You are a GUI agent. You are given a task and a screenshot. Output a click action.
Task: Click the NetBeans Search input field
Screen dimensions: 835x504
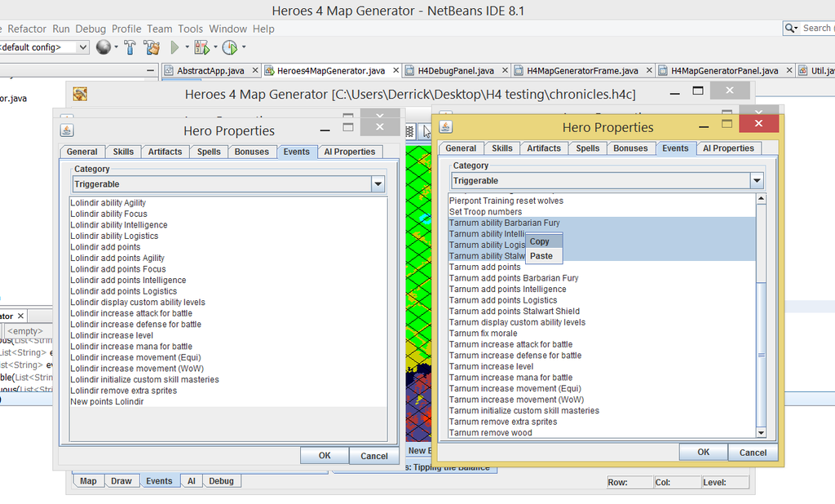pyautogui.click(x=818, y=29)
